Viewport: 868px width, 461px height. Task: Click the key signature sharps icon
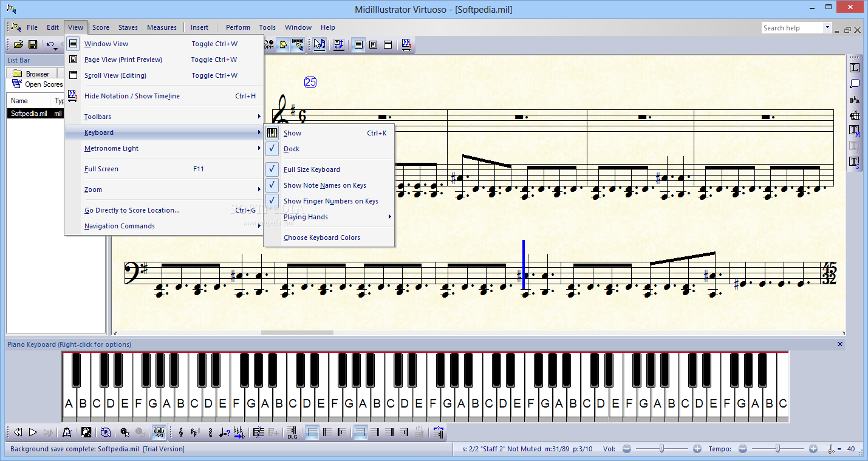(x=195, y=432)
